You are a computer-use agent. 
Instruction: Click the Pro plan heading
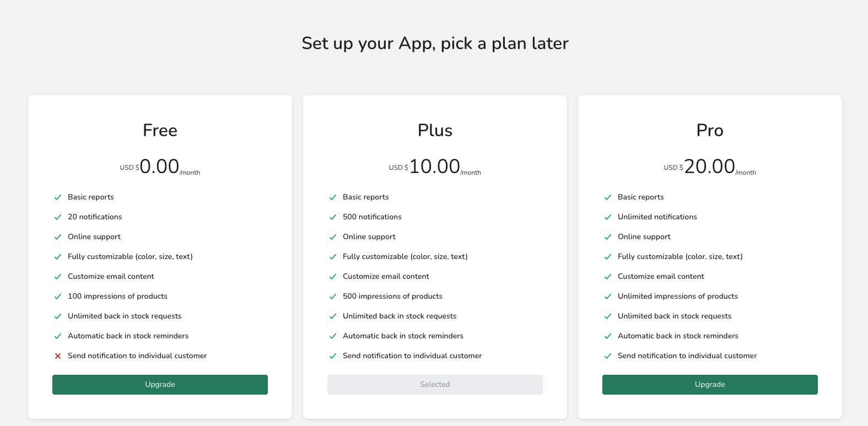point(710,130)
